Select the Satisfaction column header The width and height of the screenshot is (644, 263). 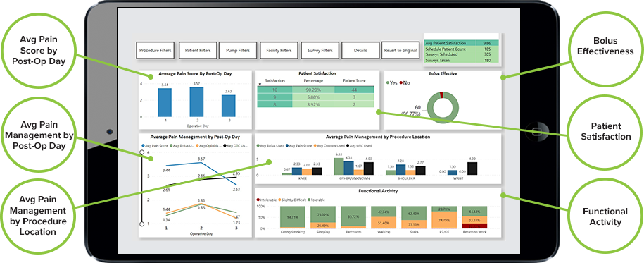click(x=274, y=80)
